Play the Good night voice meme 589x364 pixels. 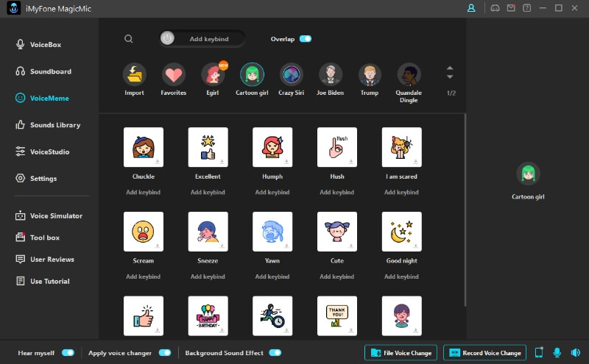pyautogui.click(x=401, y=232)
